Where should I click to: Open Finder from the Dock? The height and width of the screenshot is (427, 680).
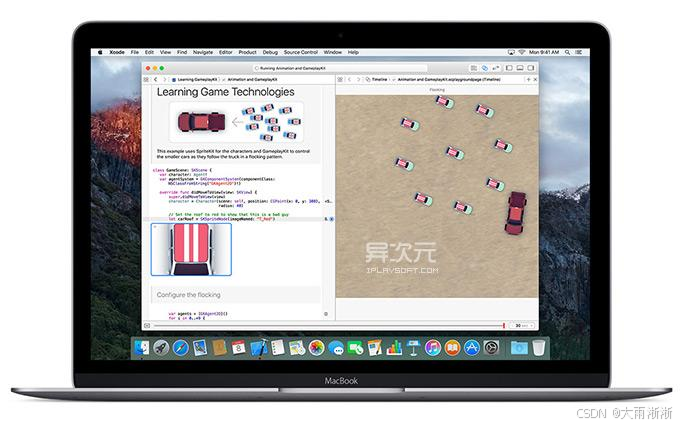(x=142, y=348)
